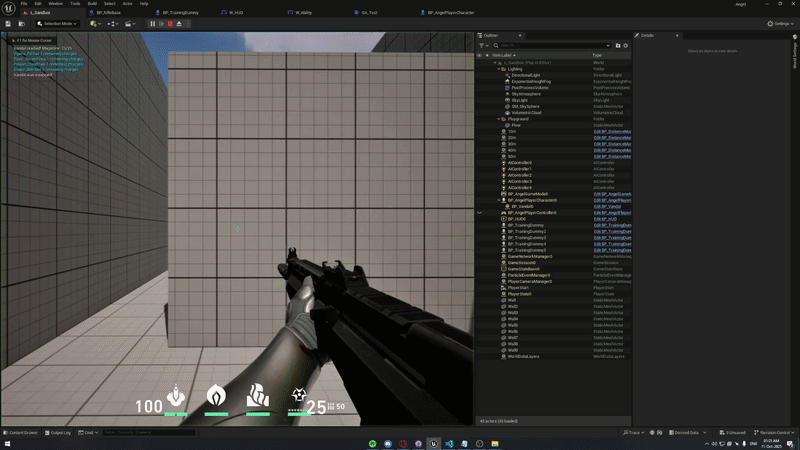Switch to the BP_TrainingDummy tab
The width and height of the screenshot is (800, 450).
click(x=180, y=13)
